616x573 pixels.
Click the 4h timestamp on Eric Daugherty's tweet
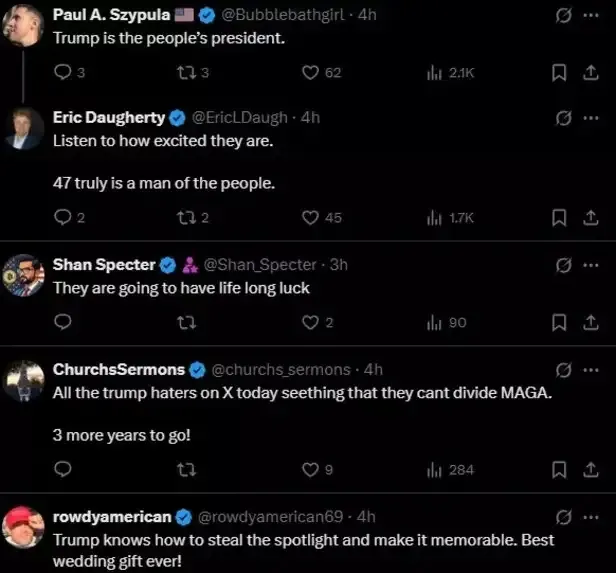tap(310, 117)
